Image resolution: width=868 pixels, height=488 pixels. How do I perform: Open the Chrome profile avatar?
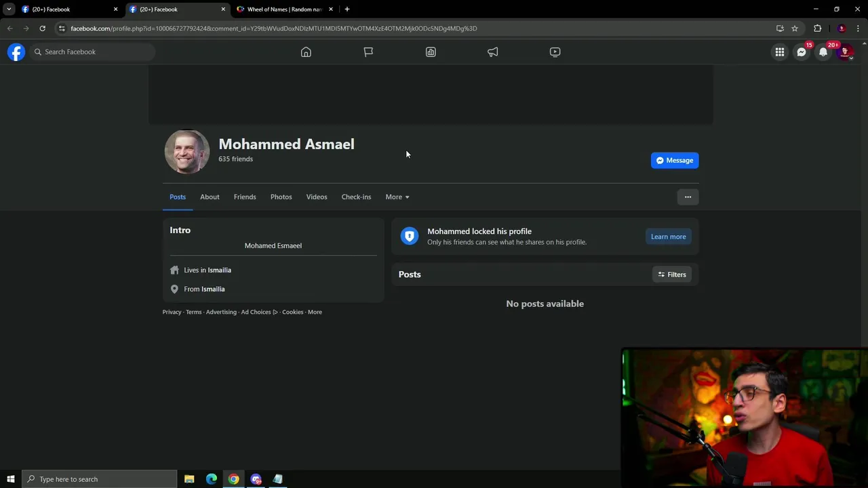click(842, 28)
